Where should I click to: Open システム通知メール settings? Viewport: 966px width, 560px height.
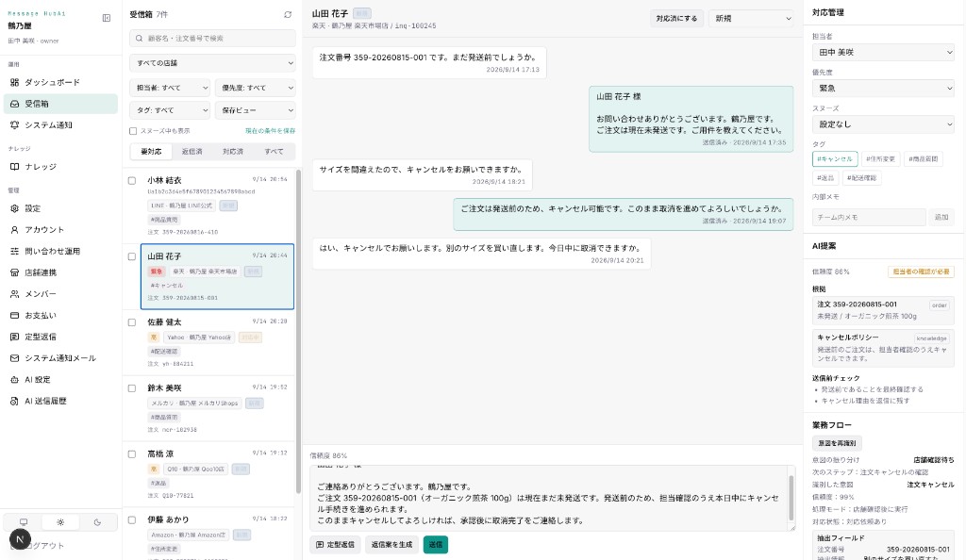60,358
